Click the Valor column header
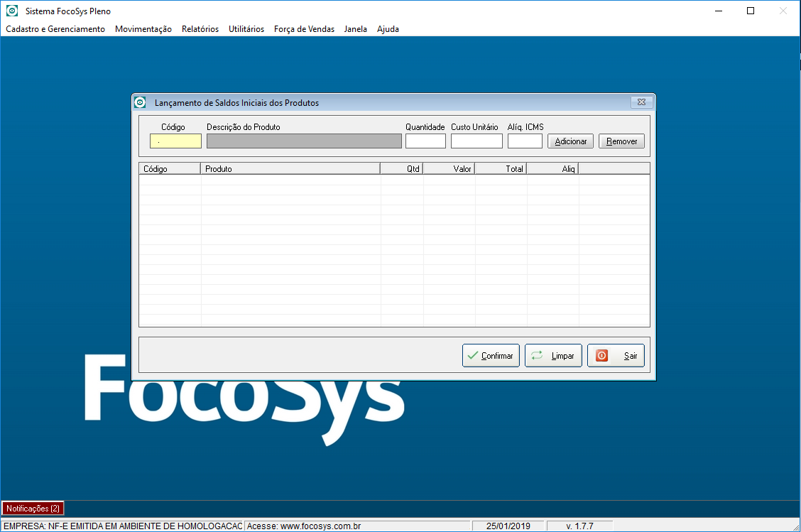The height and width of the screenshot is (532, 801). pos(449,168)
